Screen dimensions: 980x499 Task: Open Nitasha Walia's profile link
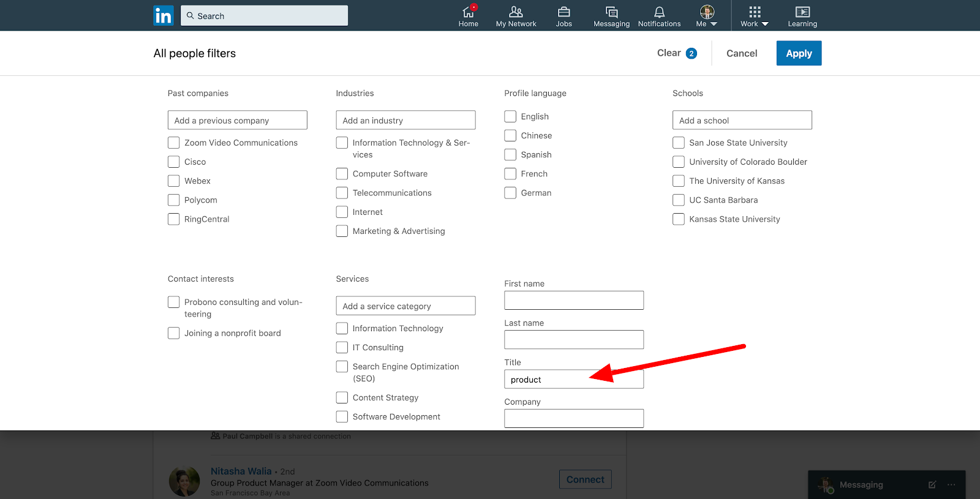tap(241, 471)
